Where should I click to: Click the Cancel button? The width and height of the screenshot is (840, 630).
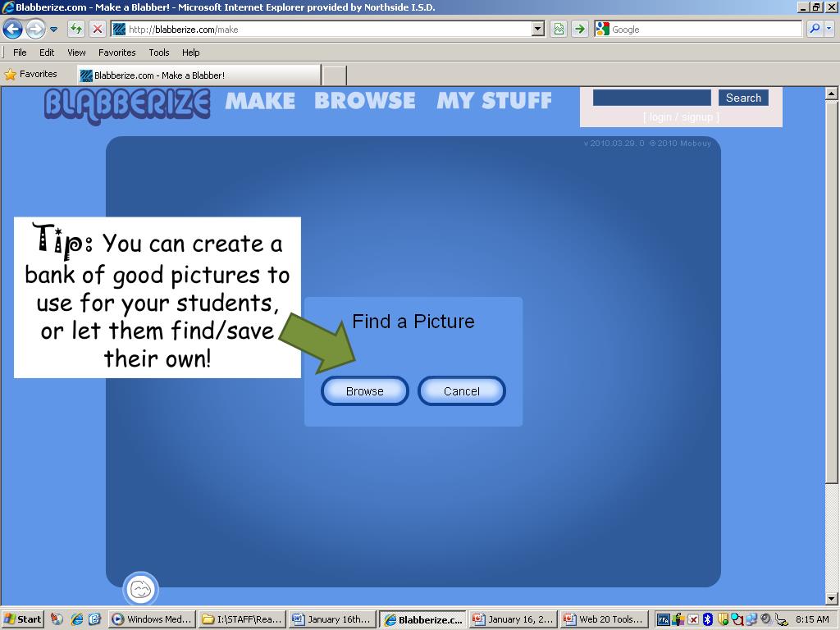point(462,391)
